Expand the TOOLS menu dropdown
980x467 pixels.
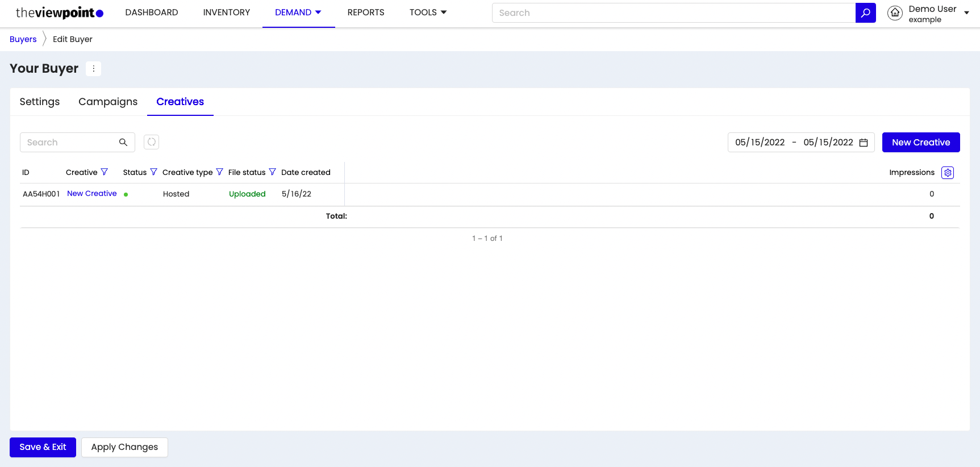coord(444,12)
